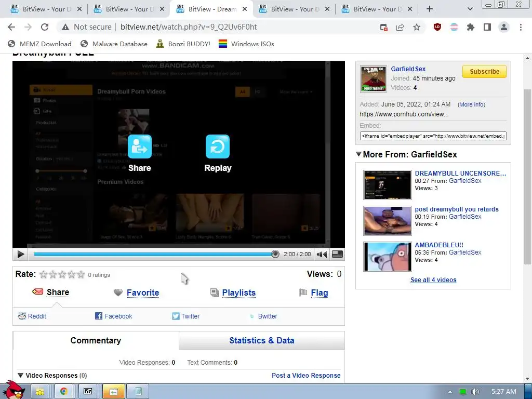Mute the video with the speaker icon

[321, 254]
